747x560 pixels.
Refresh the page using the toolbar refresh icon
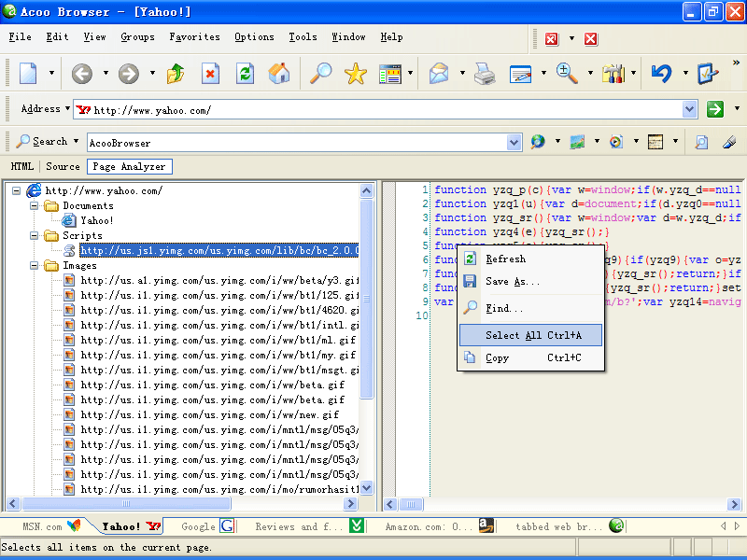245,74
